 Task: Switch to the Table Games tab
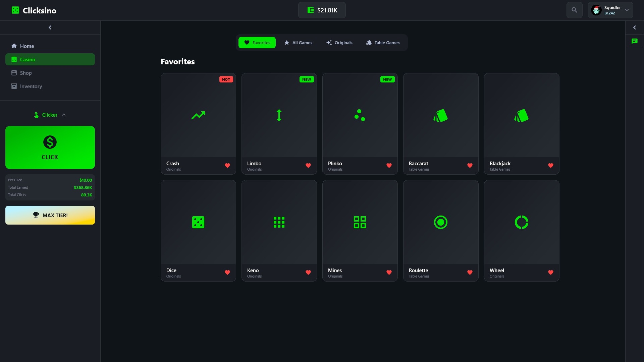coord(383,43)
